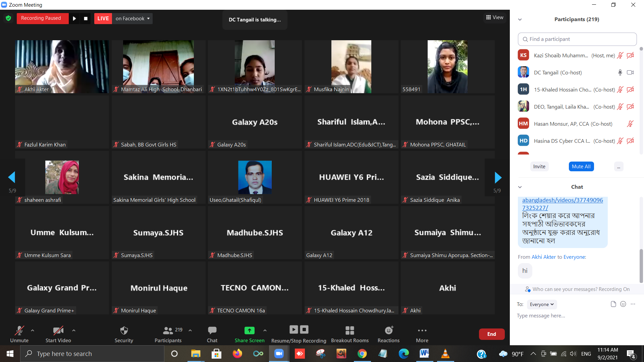Image resolution: width=644 pixels, height=362 pixels.
Task: Select Useo,Ghatail(Shafiqul) profile picture tile
Action: [255, 177]
